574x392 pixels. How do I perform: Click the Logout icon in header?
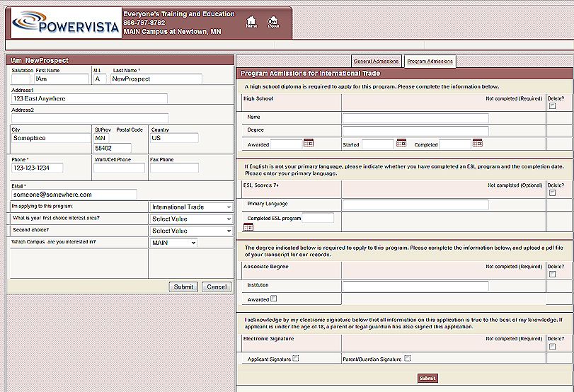[x=273, y=22]
